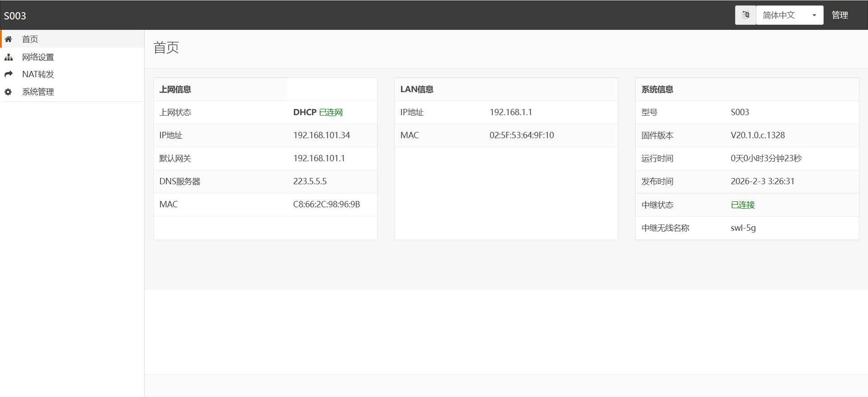
Task: Click the network settings sitemap icon
Action: click(8, 57)
